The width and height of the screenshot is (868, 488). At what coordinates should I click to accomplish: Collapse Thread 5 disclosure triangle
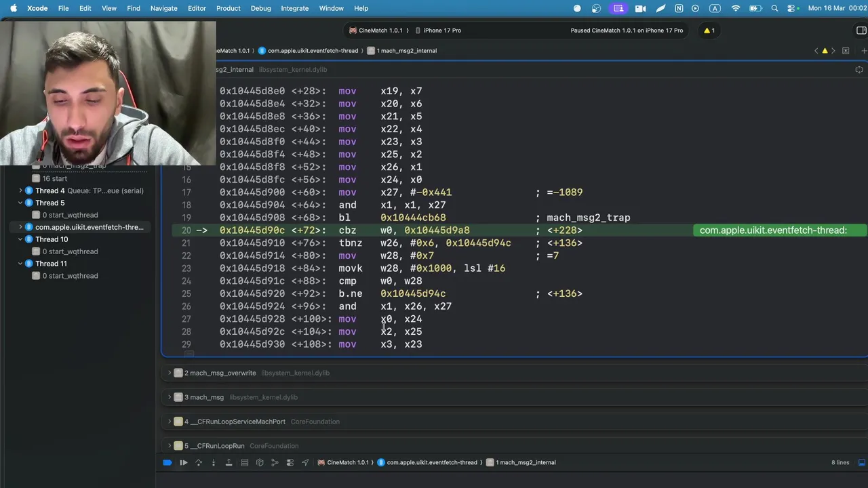[20, 203]
